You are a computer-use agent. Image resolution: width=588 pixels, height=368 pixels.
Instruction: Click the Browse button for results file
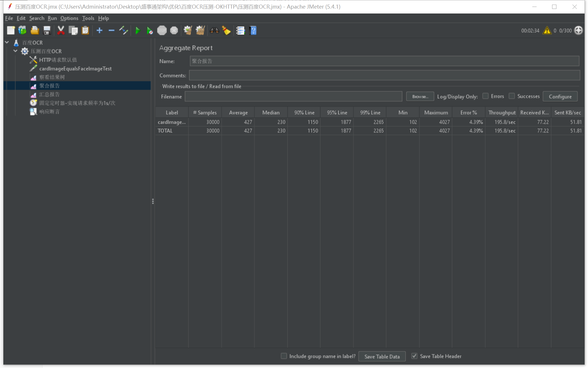[420, 96]
